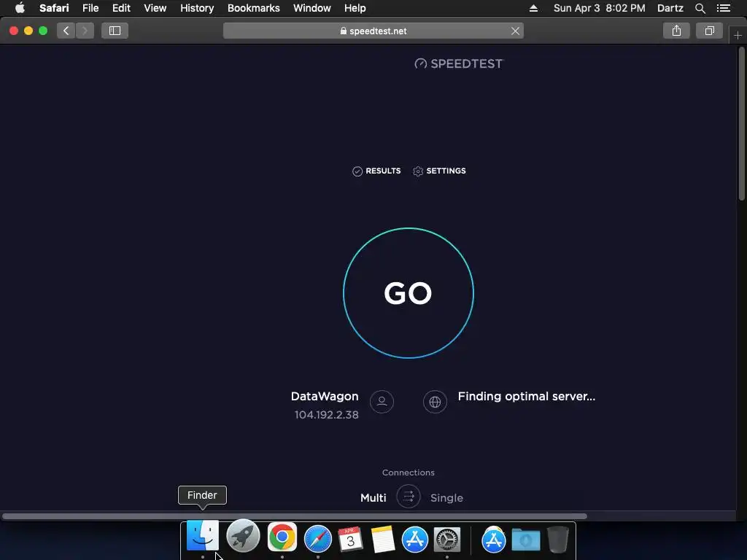Click the user account icon beside DataWagon
Viewport: 747px width, 560px height.
pyautogui.click(x=382, y=402)
